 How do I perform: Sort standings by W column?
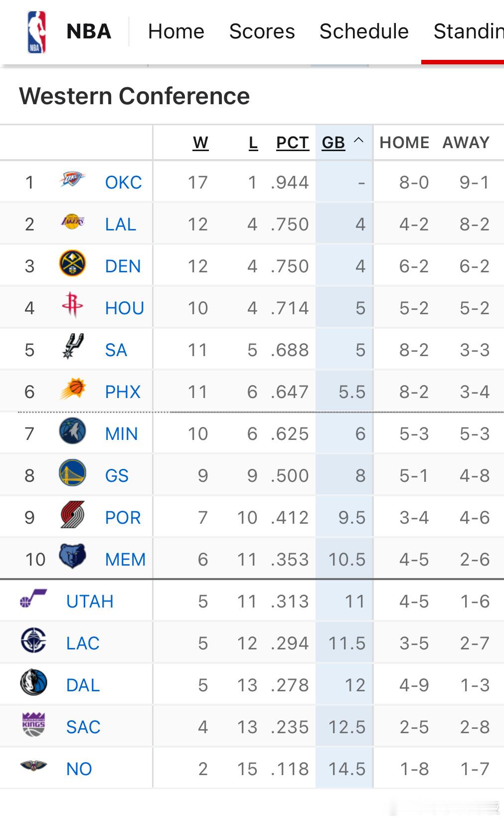(200, 143)
